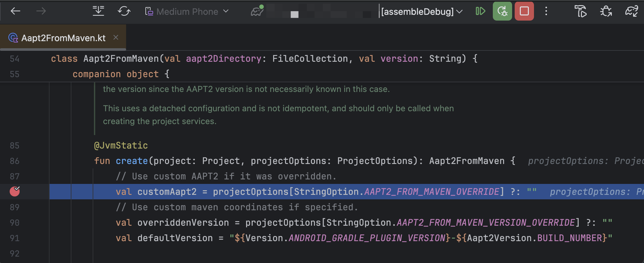Open the three-dot more actions menu
This screenshot has width=644, height=263.
pos(546,11)
